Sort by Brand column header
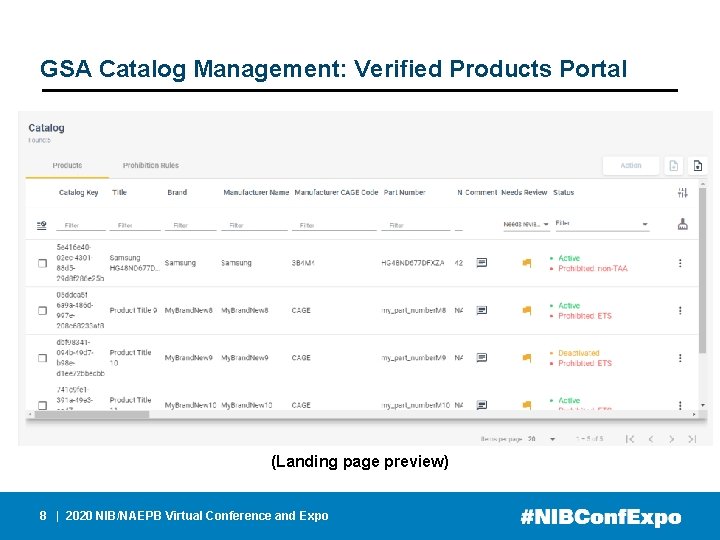 click(x=177, y=192)
